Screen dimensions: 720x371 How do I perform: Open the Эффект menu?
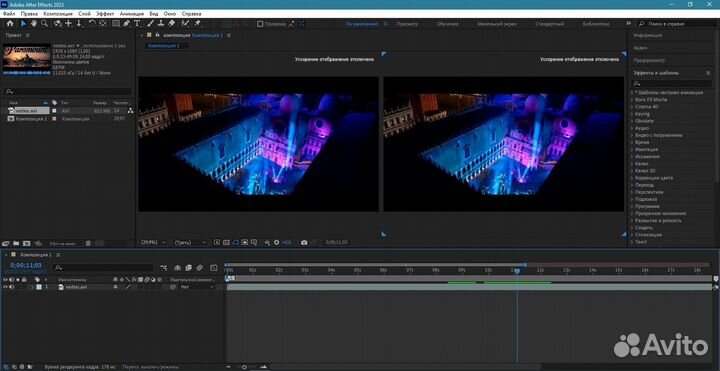105,14
